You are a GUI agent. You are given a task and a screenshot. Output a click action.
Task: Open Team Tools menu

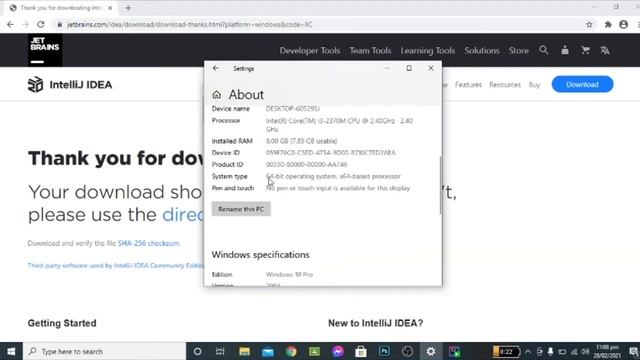click(x=370, y=51)
